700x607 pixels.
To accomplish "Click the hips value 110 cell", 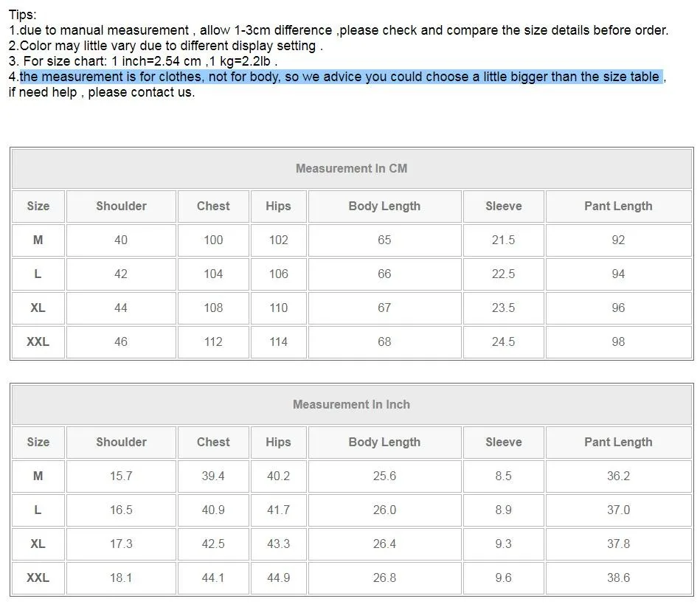I will (278, 308).
